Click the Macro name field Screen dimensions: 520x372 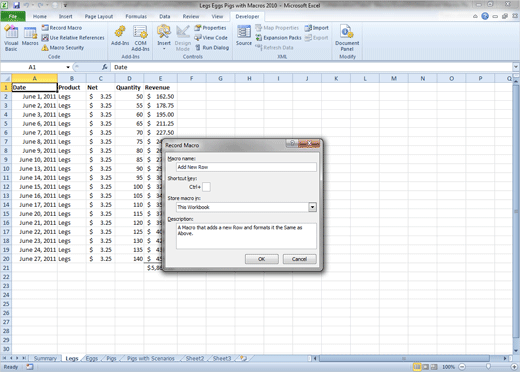click(x=246, y=167)
